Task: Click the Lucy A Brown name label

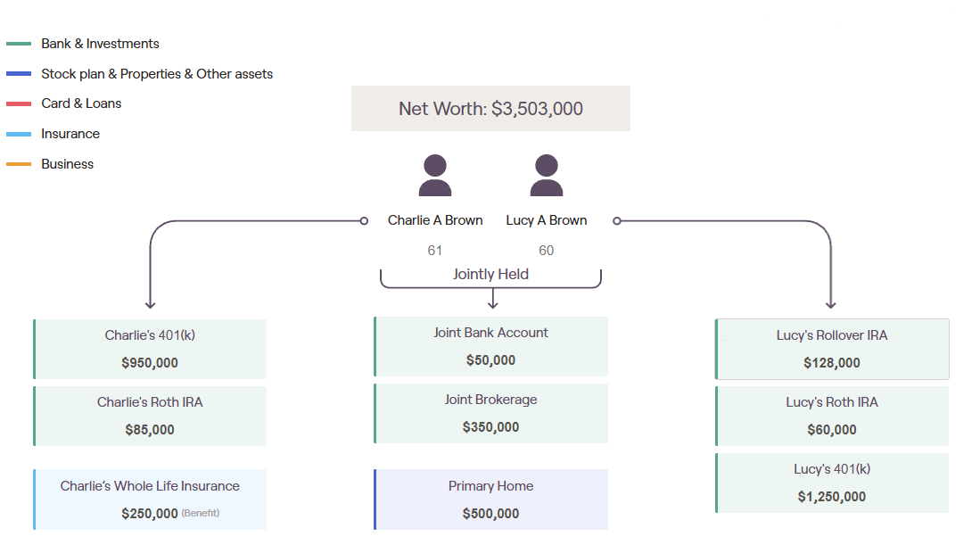Action: point(547,220)
